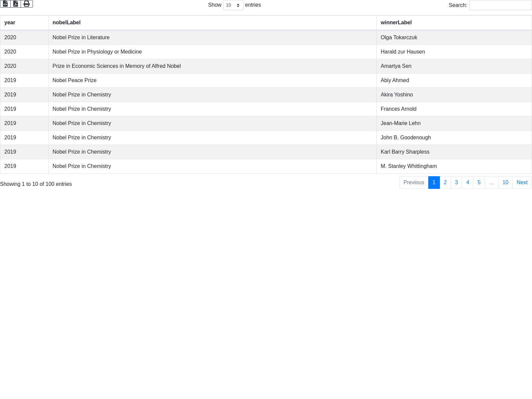Screen dimensions: 532x399
Task: Select current page 1 in pagination
Action: pyautogui.click(x=434, y=183)
